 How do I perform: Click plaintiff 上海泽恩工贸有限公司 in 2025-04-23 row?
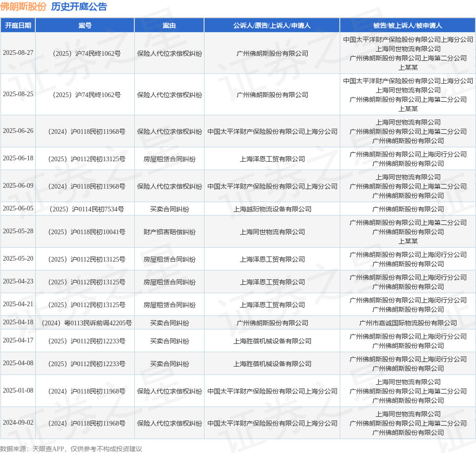click(x=272, y=282)
